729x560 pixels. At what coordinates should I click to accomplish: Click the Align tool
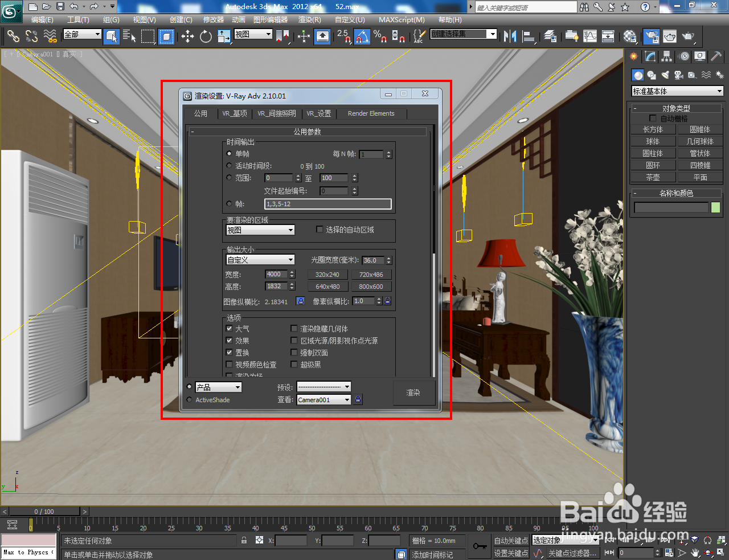529,36
